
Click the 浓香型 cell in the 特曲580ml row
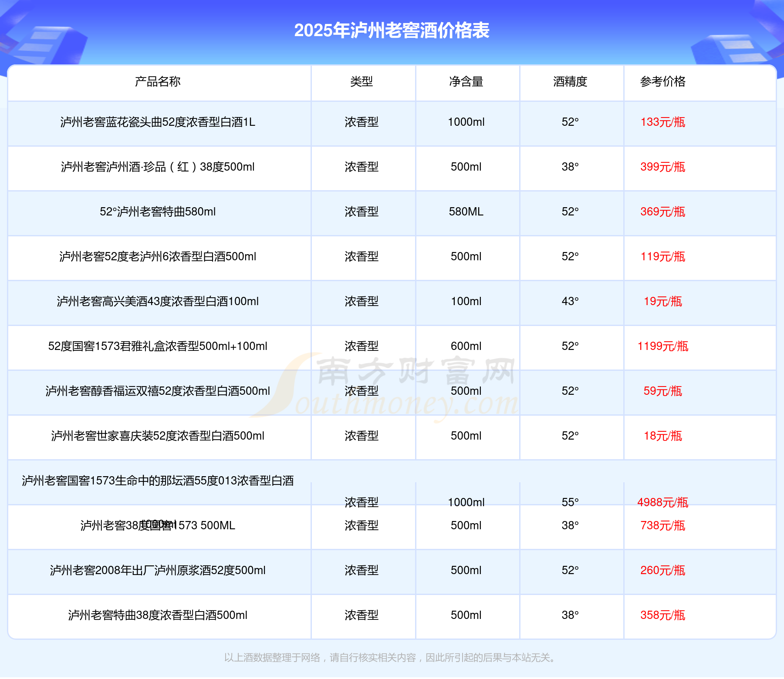point(362,212)
